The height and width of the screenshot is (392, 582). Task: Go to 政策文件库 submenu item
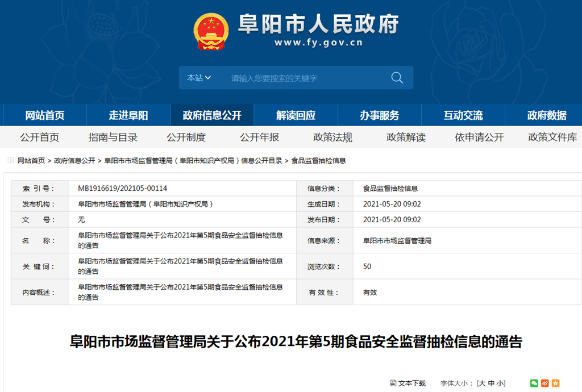(552, 137)
